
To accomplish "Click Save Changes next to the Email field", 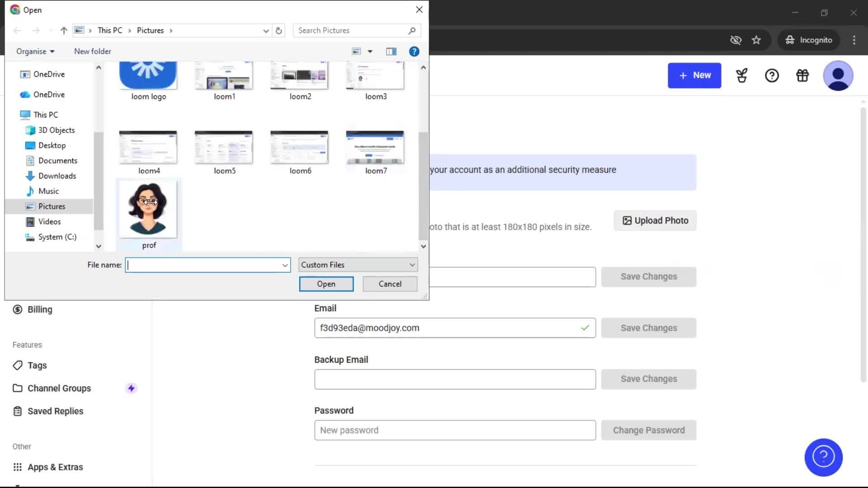I will [648, 328].
